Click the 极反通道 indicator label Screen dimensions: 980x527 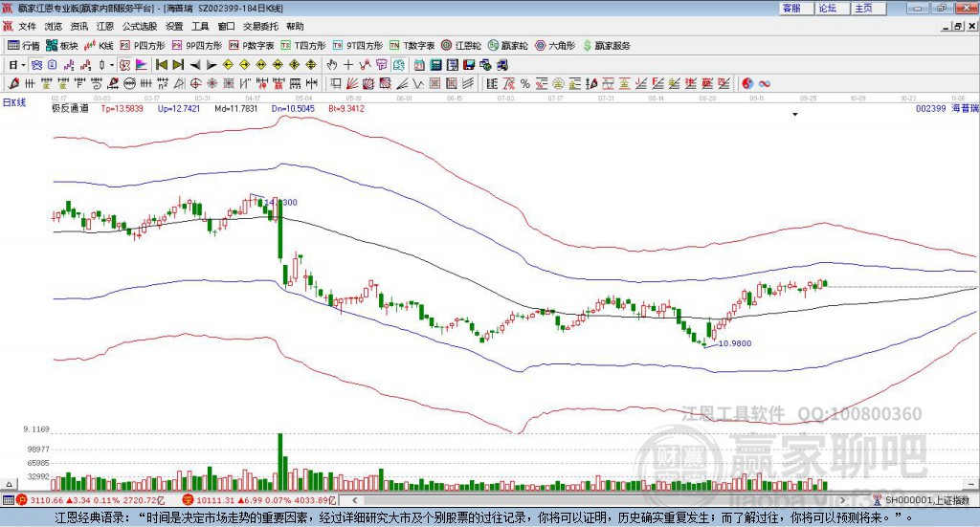(x=70, y=108)
